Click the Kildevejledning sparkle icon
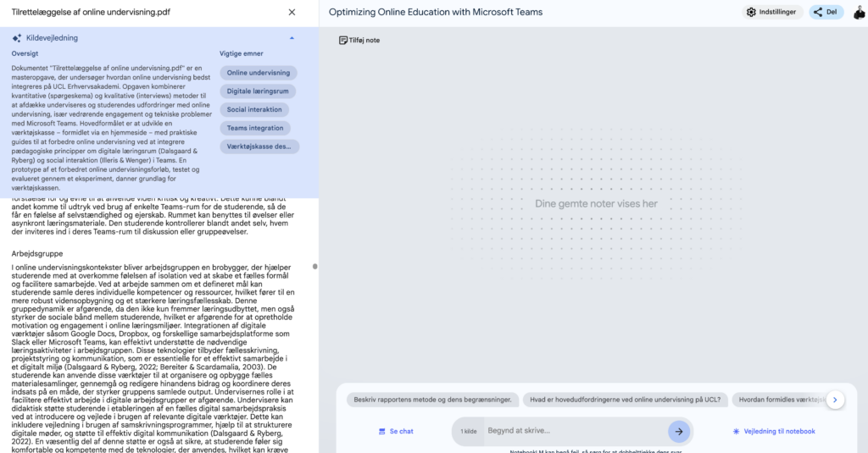This screenshot has height=453, width=868. point(17,38)
